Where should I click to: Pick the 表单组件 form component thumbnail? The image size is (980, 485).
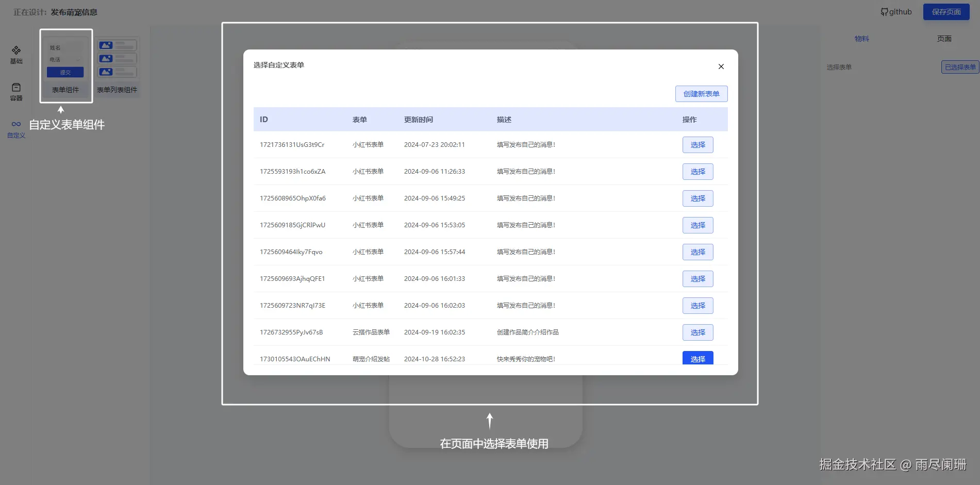(x=65, y=67)
